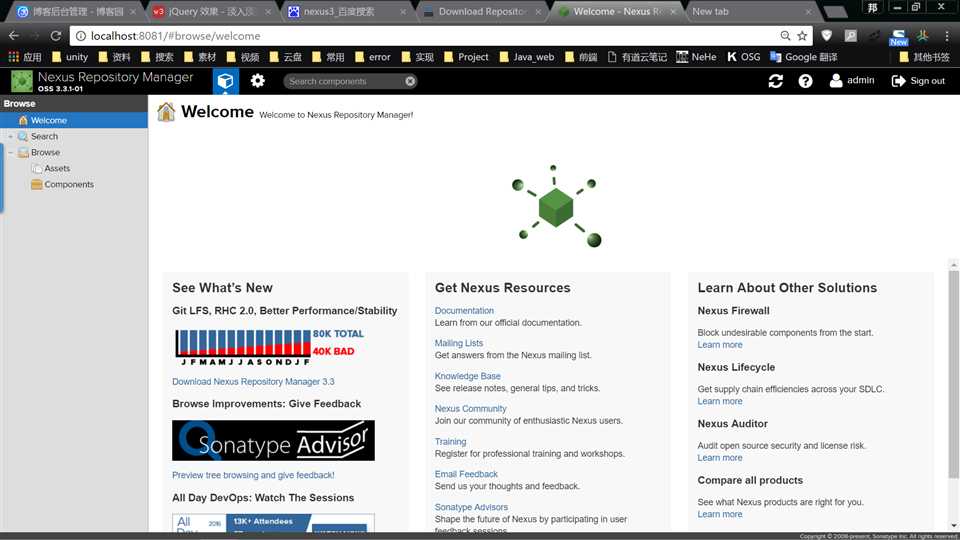
Task: Learn more about Nexus Auditor
Action: (x=719, y=457)
